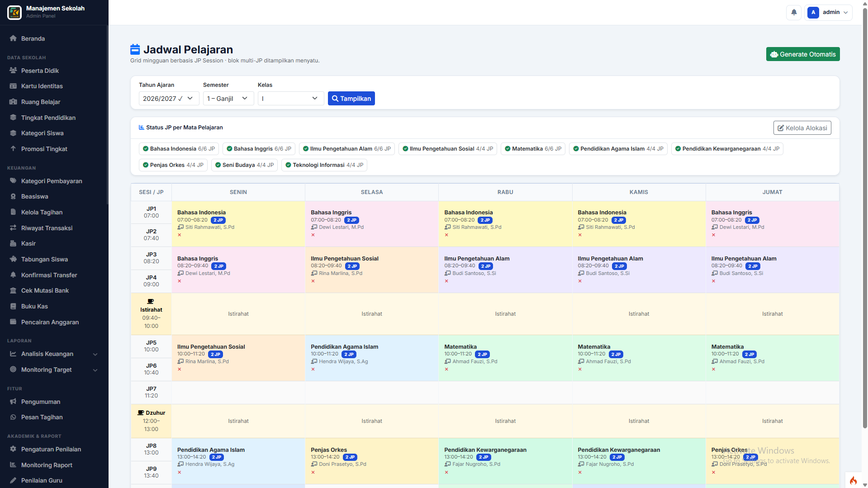
Task: Open Pengumuman menu item
Action: click(x=54, y=402)
